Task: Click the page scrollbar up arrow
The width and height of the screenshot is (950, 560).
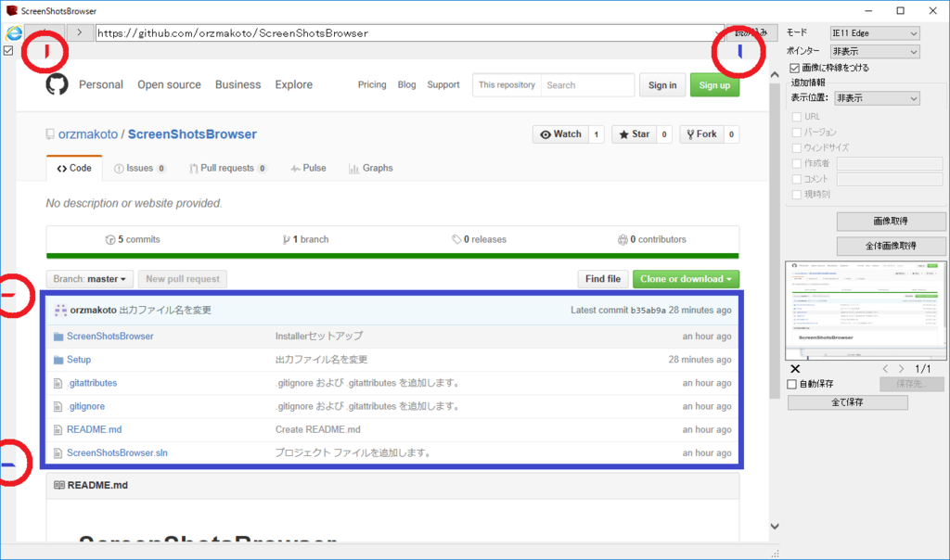Action: pyautogui.click(x=775, y=75)
